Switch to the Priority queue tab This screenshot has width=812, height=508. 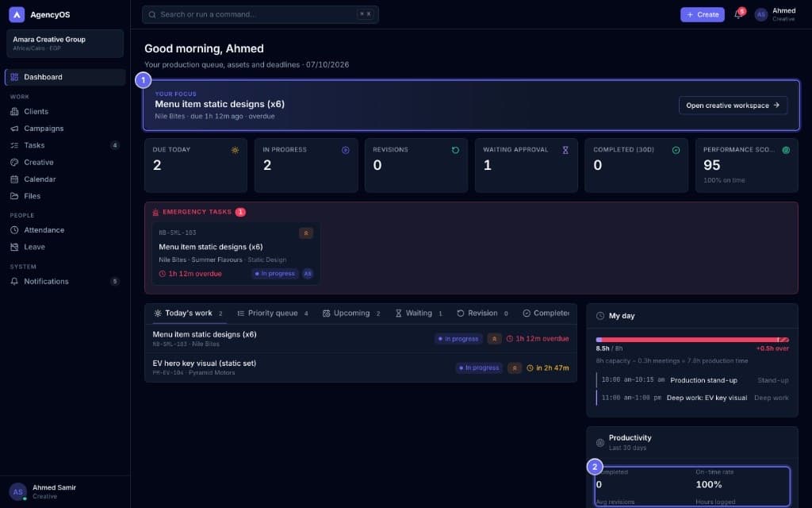point(273,314)
